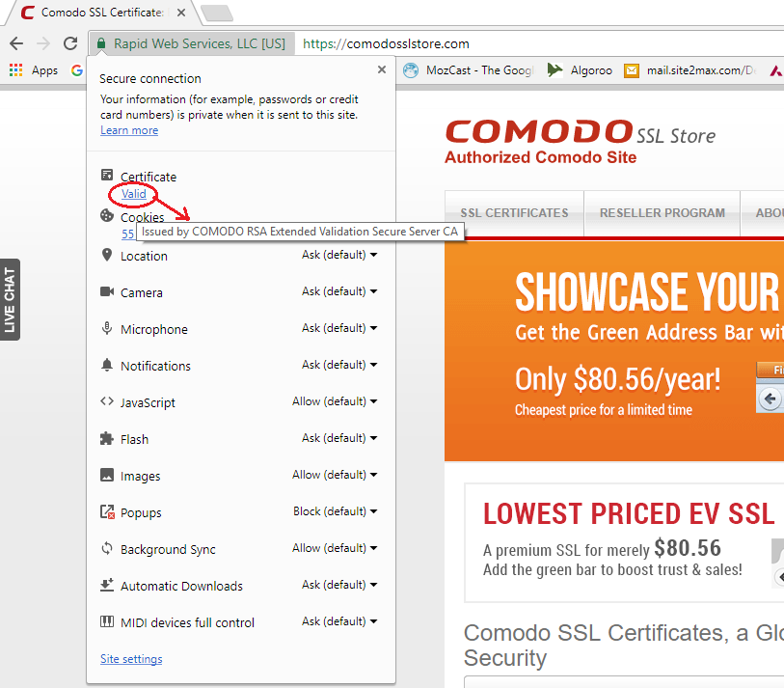Click the Camera icon in permissions list
784x688 pixels.
click(107, 291)
